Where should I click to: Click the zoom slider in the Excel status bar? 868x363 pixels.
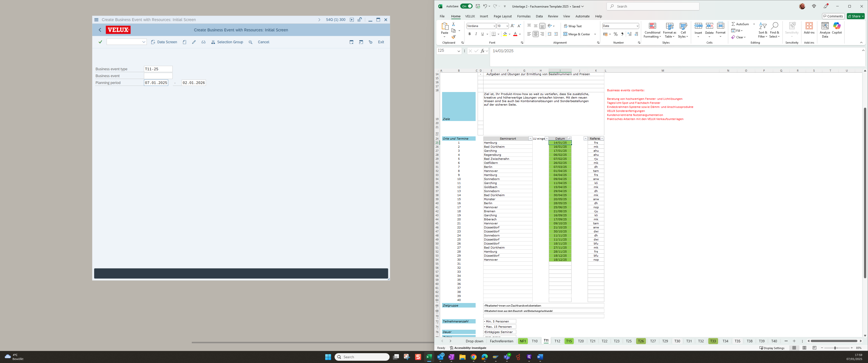tap(835, 348)
